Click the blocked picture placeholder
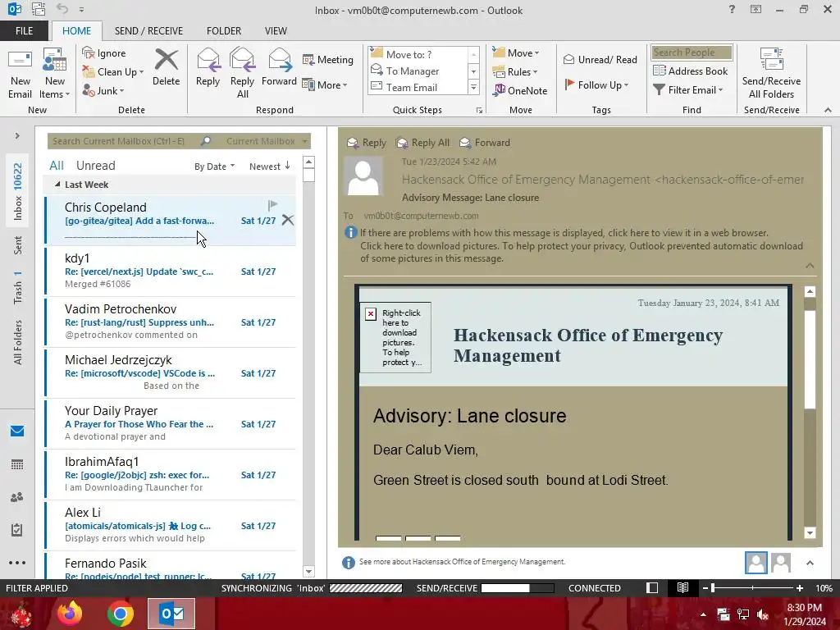 tap(395, 337)
